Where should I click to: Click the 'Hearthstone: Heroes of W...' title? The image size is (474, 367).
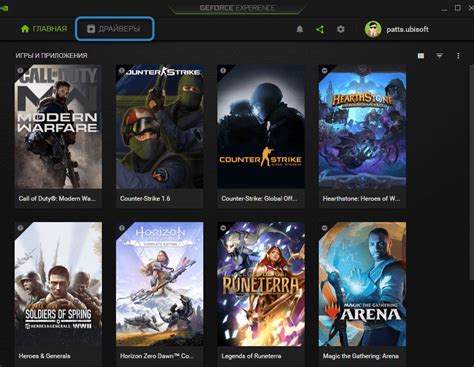click(x=361, y=199)
